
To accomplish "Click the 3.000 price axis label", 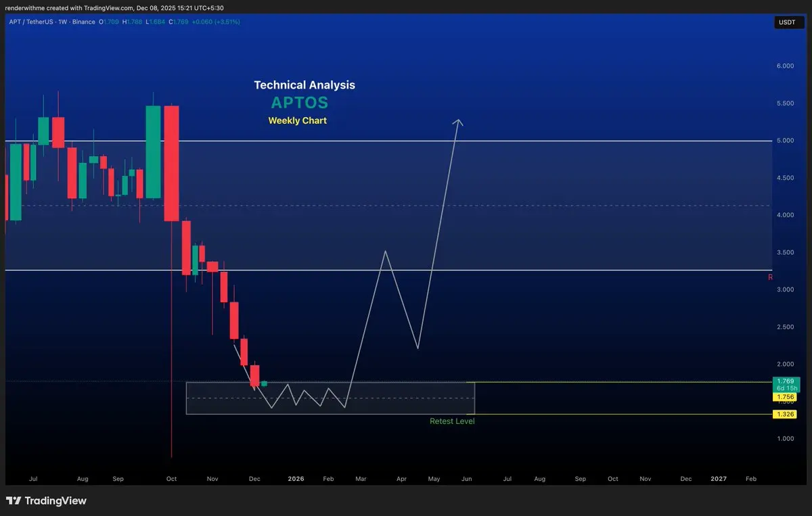I will click(x=784, y=289).
